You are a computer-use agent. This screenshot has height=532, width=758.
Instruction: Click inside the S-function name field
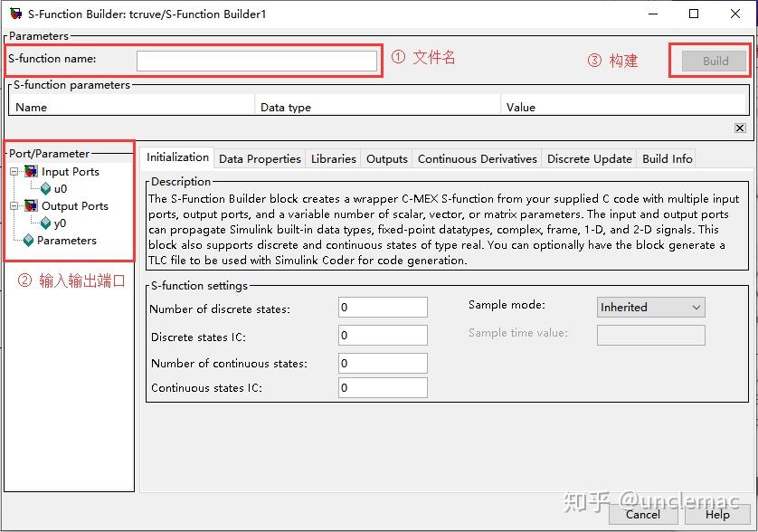coord(256,59)
